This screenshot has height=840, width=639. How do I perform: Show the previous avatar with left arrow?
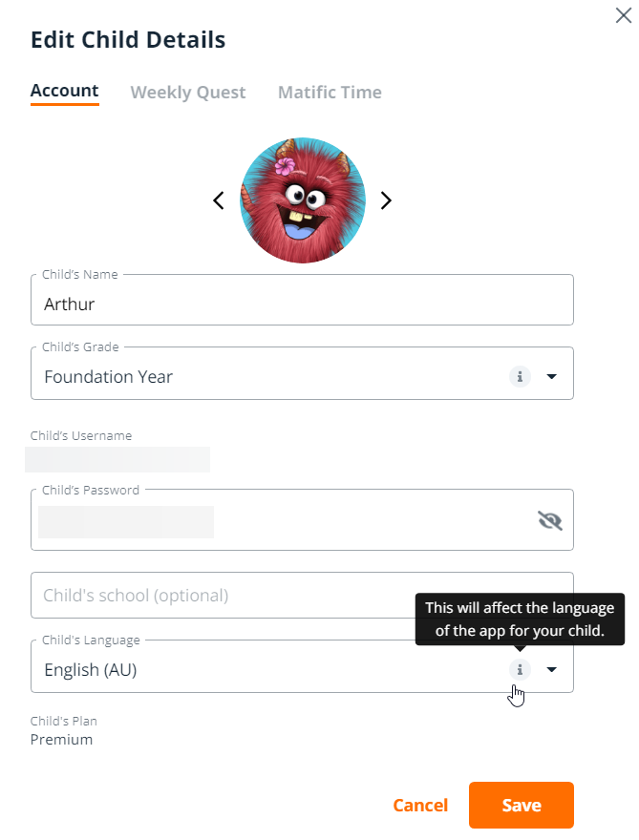[219, 200]
